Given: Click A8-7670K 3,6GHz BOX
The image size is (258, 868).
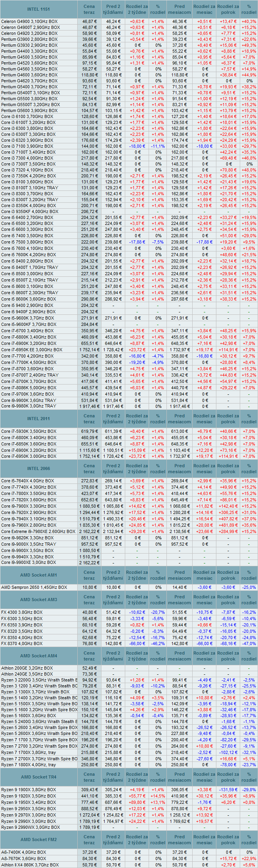Looking at the screenshot, I should 24,858.
